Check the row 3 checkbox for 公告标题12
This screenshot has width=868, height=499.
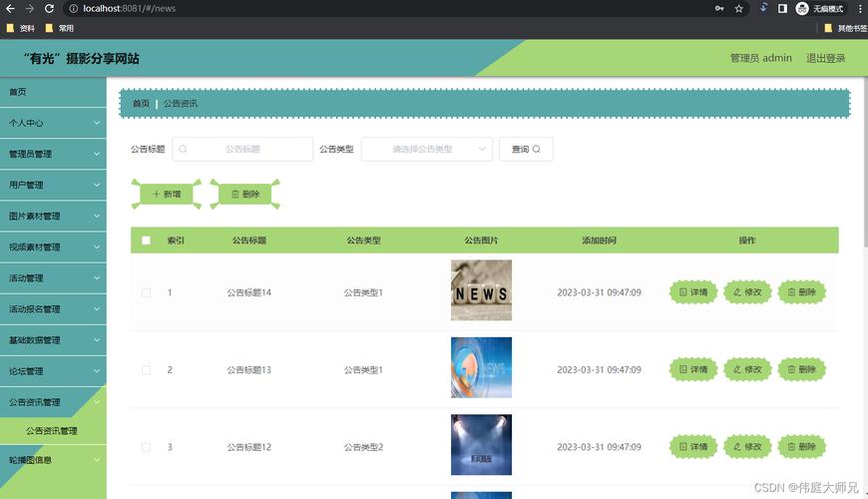146,447
